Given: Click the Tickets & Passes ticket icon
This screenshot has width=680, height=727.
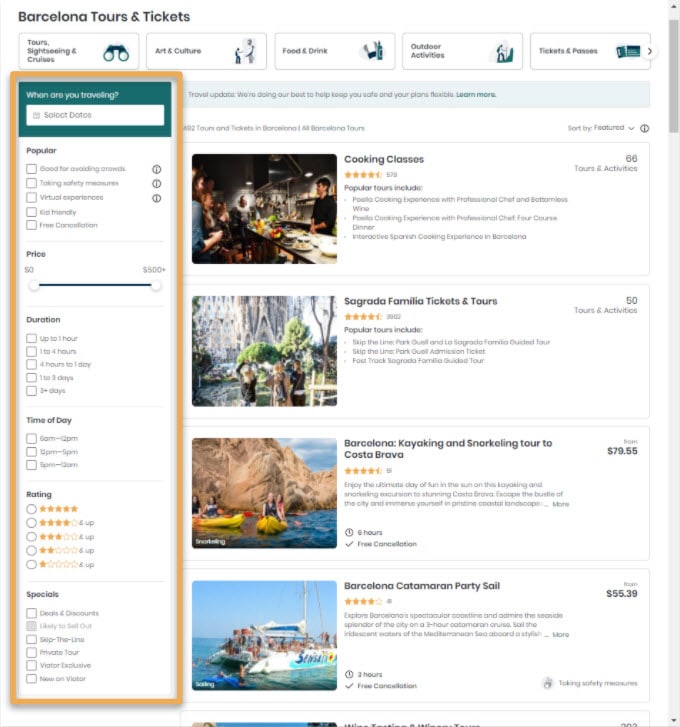Looking at the screenshot, I should pos(628,51).
